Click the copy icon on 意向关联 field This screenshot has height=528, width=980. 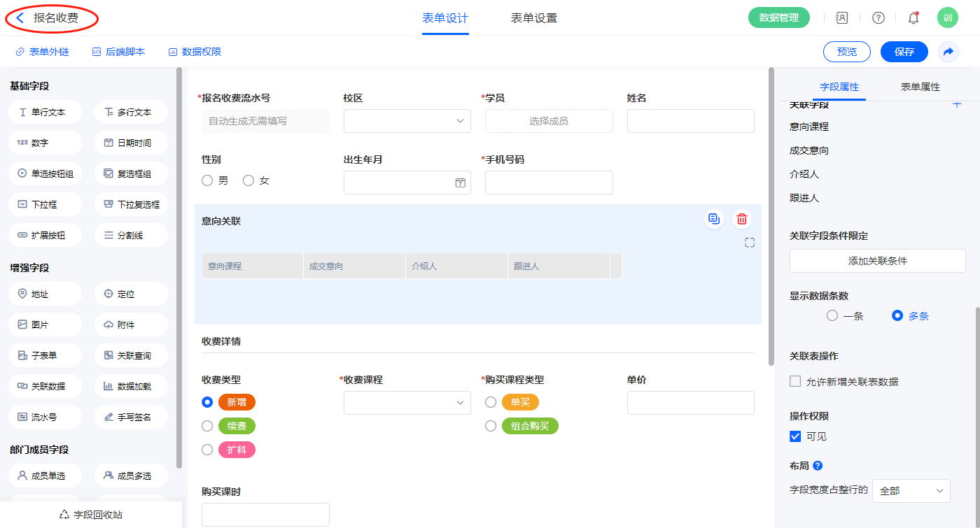[x=713, y=220]
